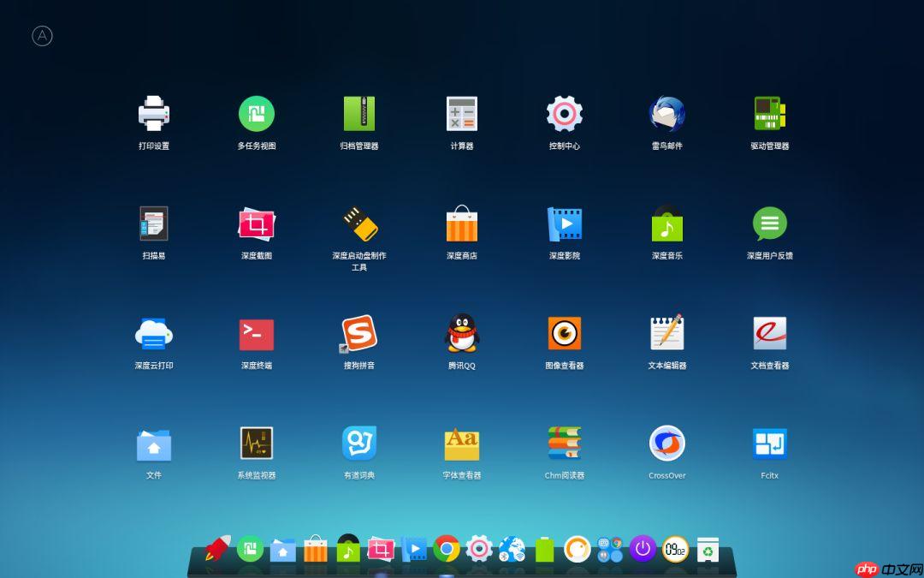Open Thunderbird Mail (雷鸟邮件)
924x578 pixels.
coord(667,111)
